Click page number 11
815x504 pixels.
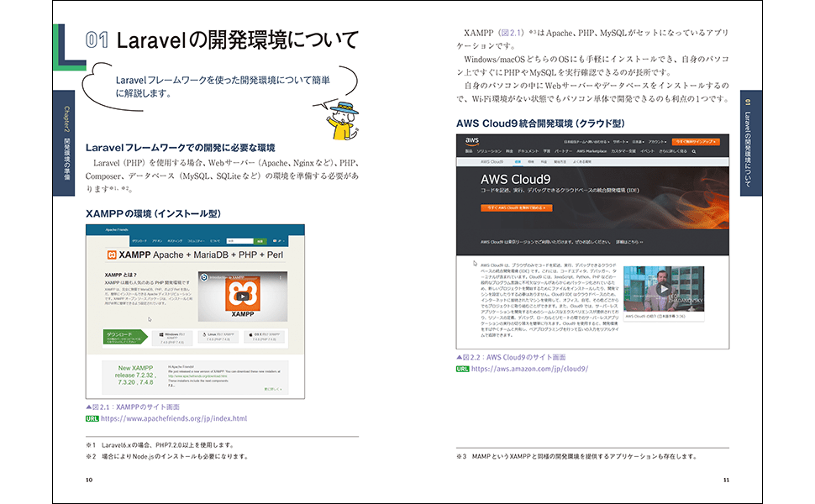[x=726, y=480]
